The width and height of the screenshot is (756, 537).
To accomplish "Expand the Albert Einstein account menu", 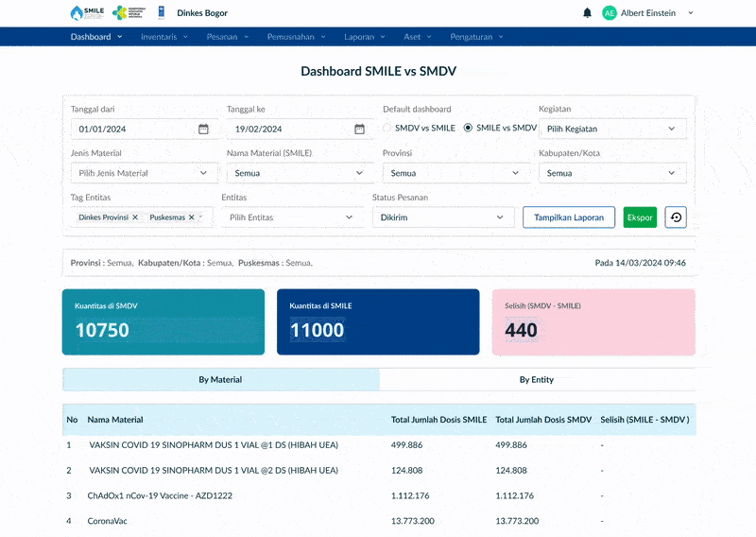I will tap(691, 13).
